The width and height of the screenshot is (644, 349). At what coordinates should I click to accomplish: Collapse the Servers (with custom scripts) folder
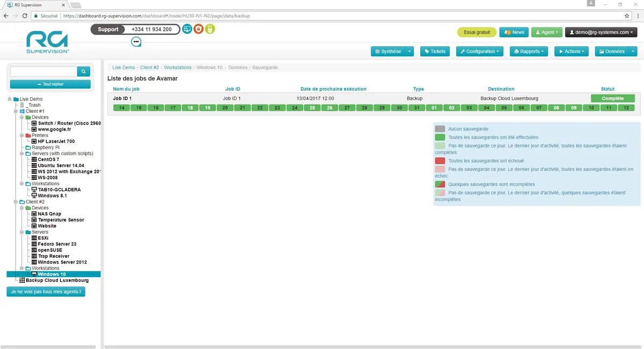(x=21, y=154)
